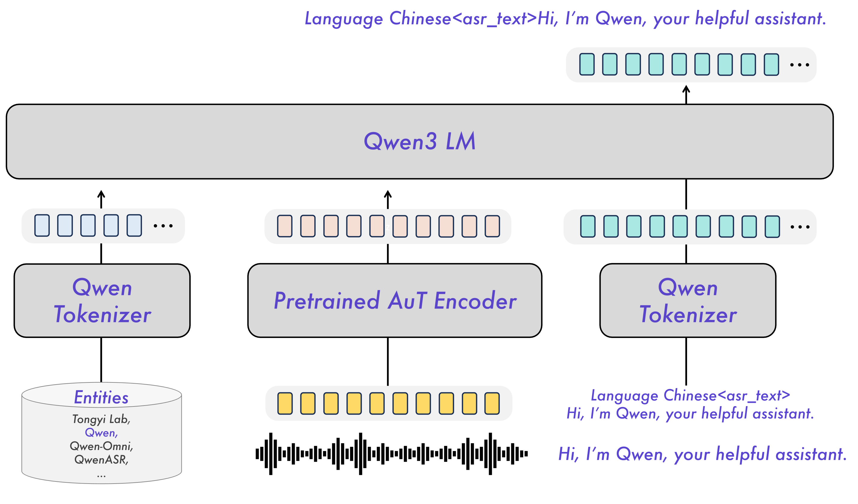
Task: Select the 'Qwen-Omni,' entity text
Action: 102,446
